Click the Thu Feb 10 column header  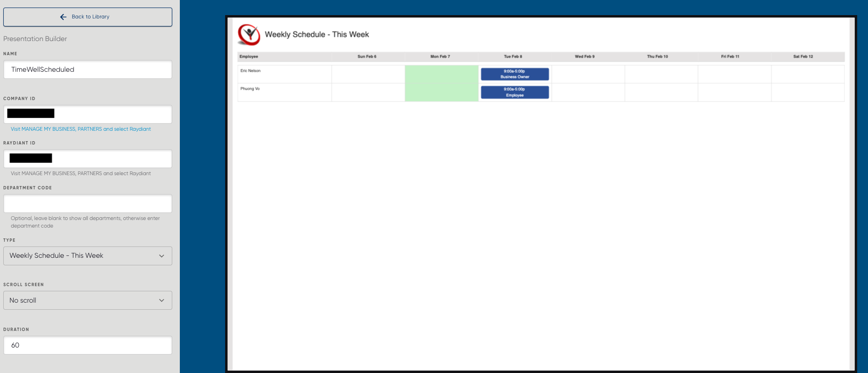coord(657,57)
